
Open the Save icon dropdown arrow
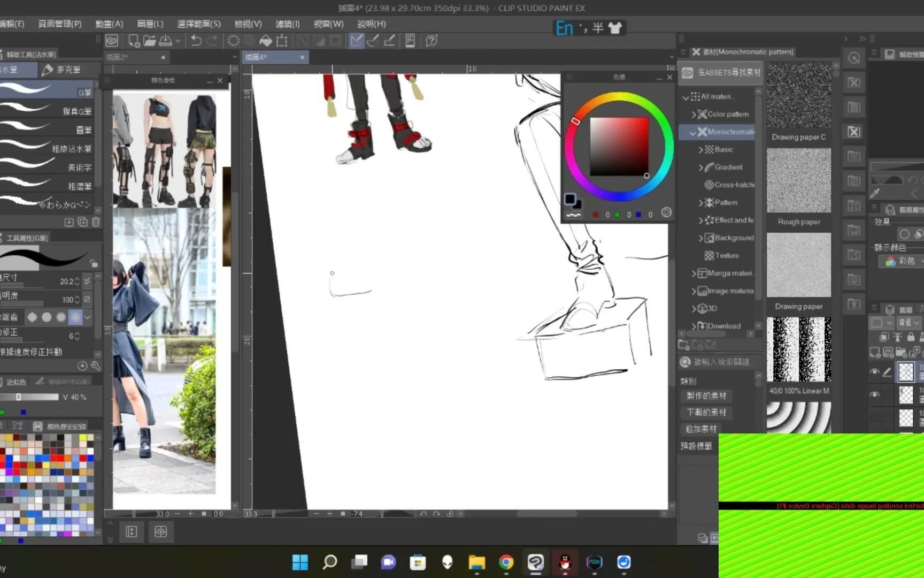click(178, 41)
